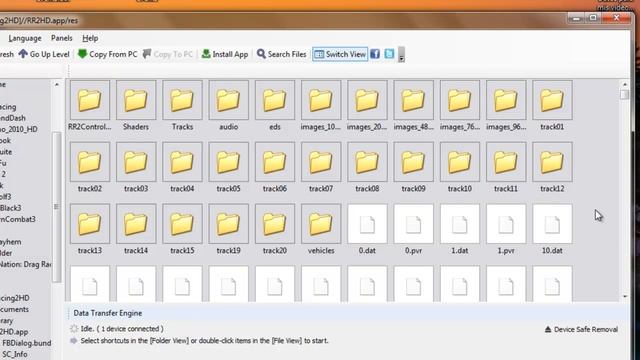Select the track06 folder
This screenshot has width=640, height=360.
[x=275, y=162]
